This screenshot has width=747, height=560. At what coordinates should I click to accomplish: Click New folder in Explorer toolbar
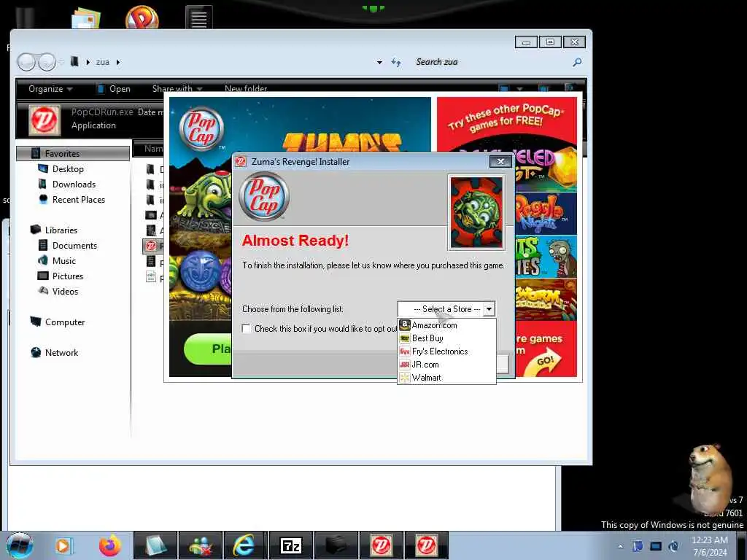pyautogui.click(x=246, y=88)
